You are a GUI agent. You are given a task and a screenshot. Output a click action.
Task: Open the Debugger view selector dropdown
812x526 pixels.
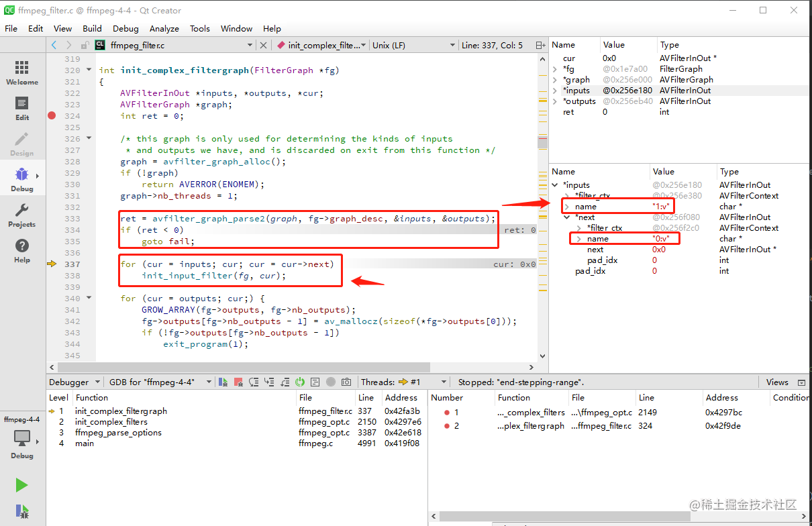pos(74,382)
